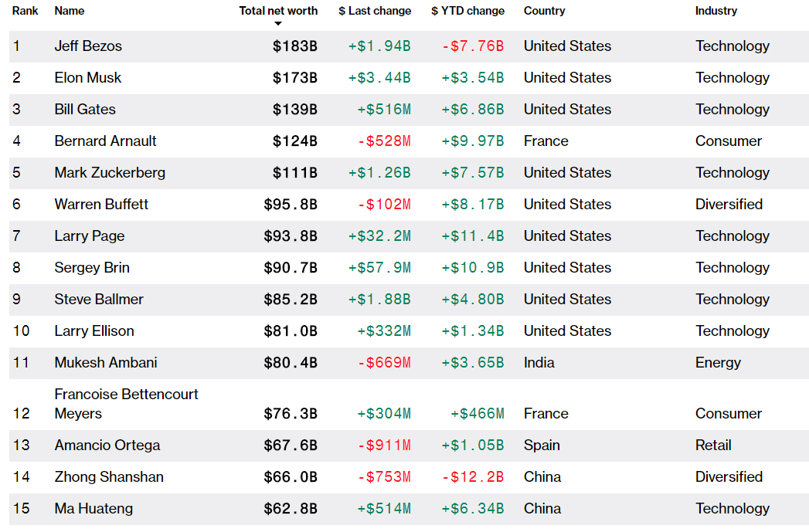This screenshot has height=532, width=809.
Task: Open Jeff Bezos profile link
Action: point(88,46)
